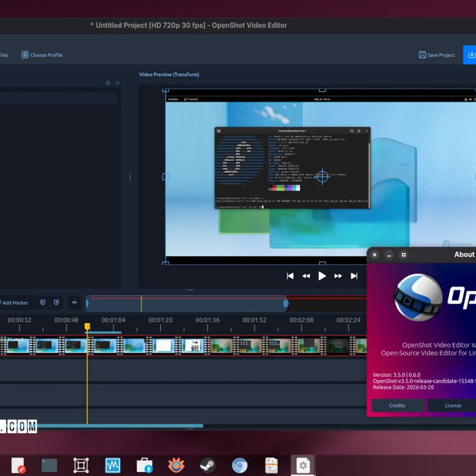Click the blue export video icon
This screenshot has width=476, height=476.
(x=470, y=55)
